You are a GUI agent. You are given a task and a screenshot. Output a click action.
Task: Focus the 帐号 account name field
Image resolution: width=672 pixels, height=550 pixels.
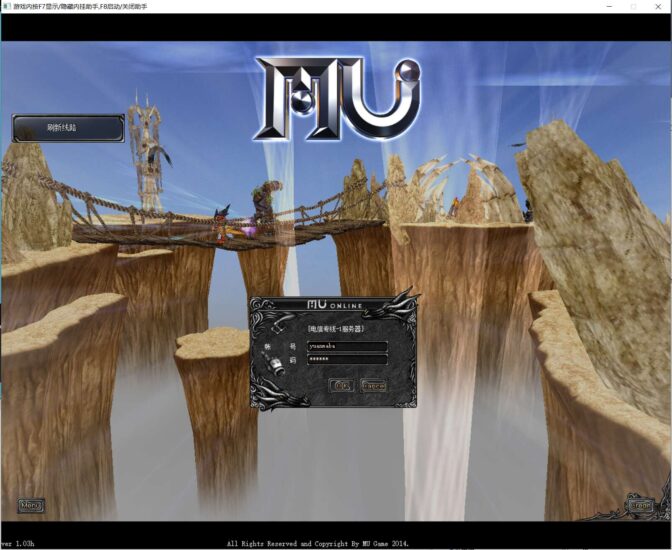click(x=348, y=346)
